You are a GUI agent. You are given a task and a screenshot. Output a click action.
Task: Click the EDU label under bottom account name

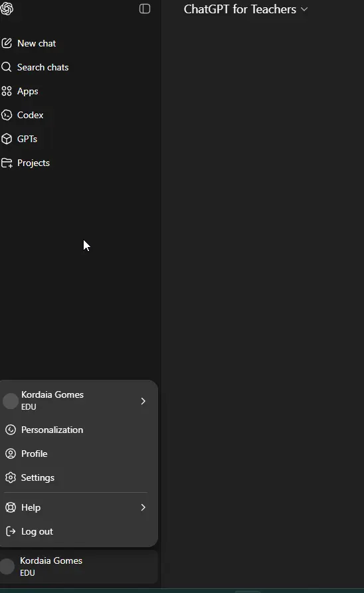pos(28,573)
